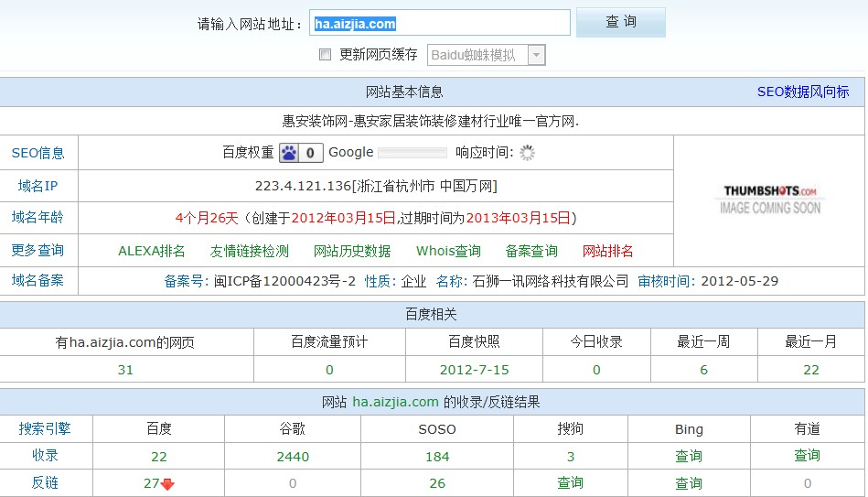Toggle the 更新网页缓存 checkbox
868x497 pixels.
click(x=325, y=55)
